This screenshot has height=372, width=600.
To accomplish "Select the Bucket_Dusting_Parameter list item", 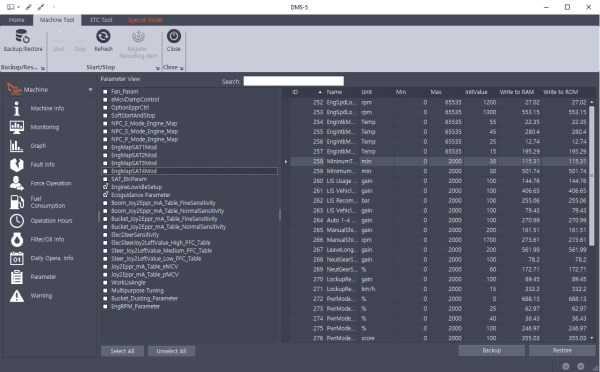I will (144, 299).
